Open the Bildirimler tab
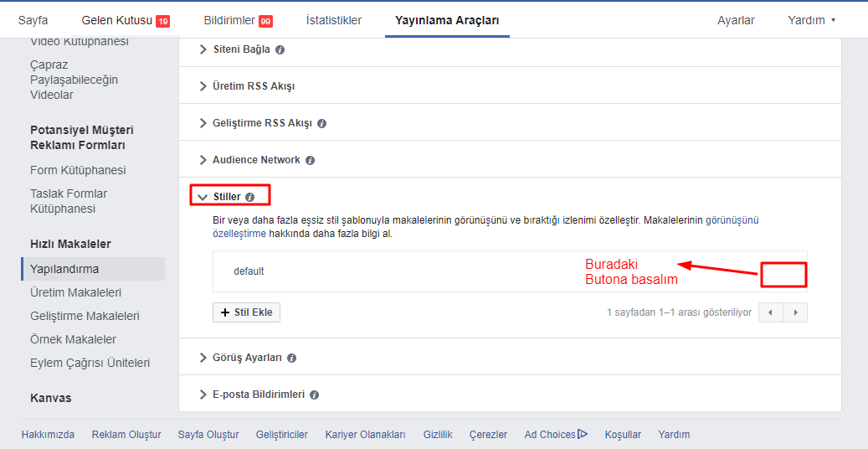 pos(238,20)
